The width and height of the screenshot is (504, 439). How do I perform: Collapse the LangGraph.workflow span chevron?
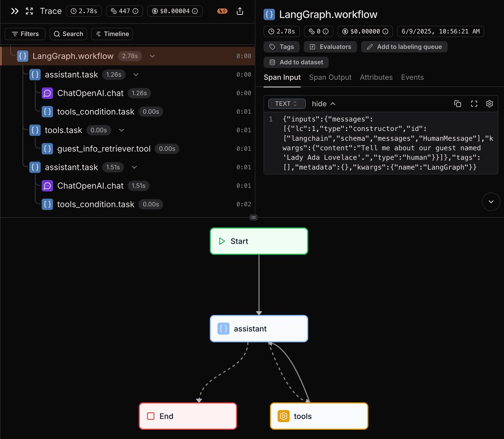click(x=152, y=56)
